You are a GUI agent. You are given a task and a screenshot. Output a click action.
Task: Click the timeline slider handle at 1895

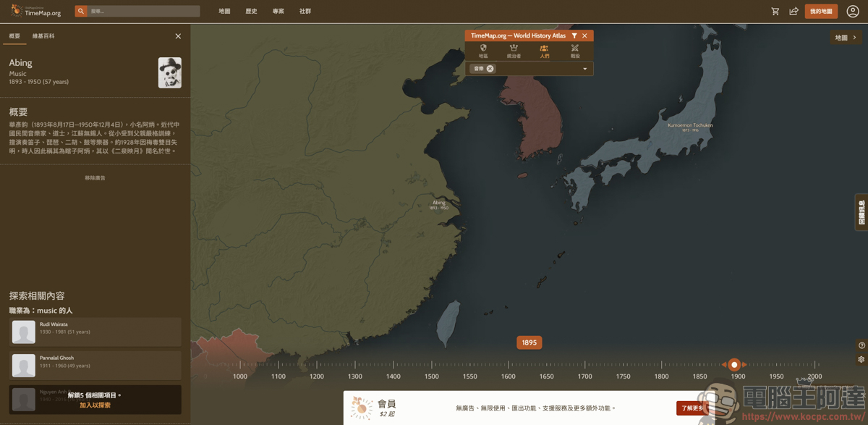pos(734,365)
